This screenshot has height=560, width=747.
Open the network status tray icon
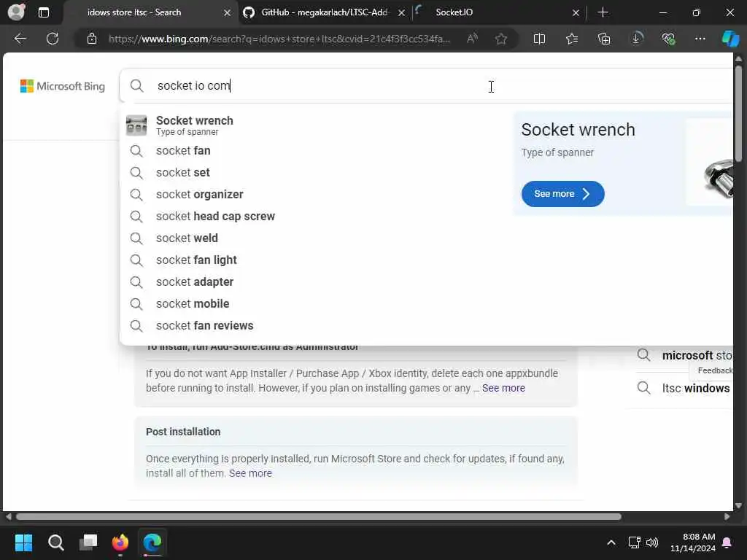click(634, 542)
